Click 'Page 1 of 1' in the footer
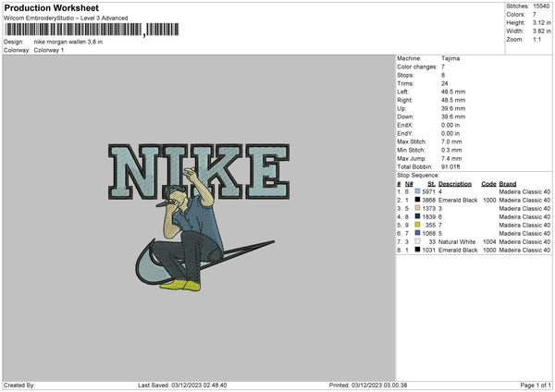This screenshot has width=555, height=392. click(536, 385)
